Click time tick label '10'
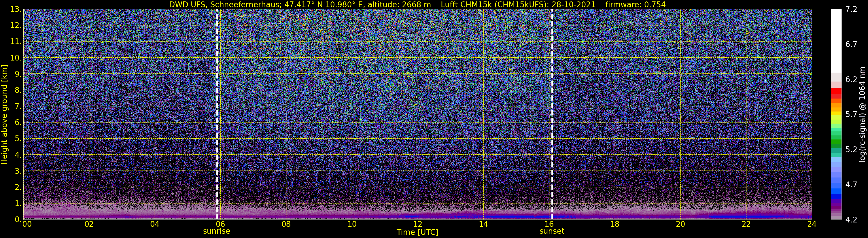 click(x=352, y=224)
